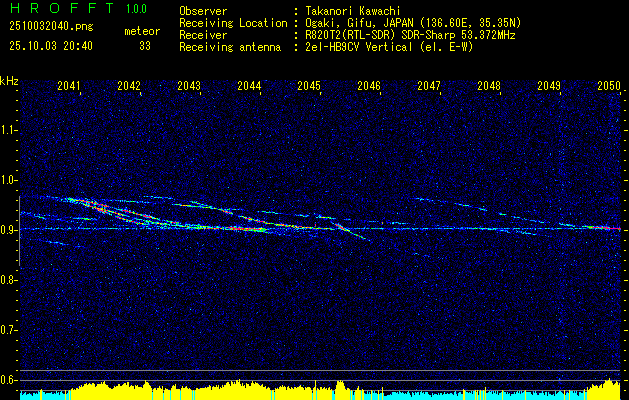
Task: Select the version number 1.0.0
Action: [x=136, y=9]
